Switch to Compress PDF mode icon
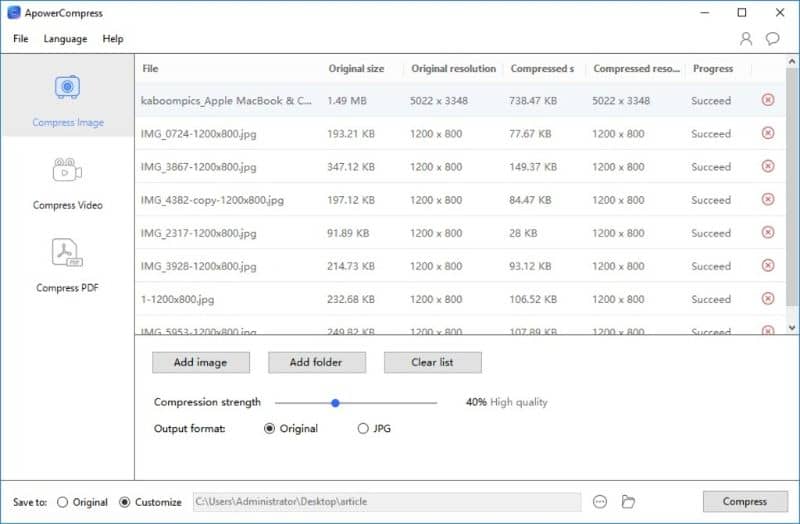 67,253
